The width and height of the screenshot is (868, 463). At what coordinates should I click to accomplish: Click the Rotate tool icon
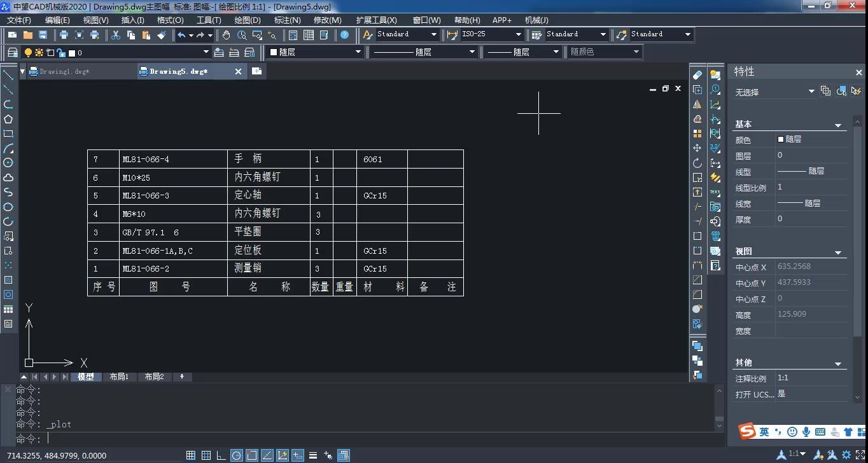(x=697, y=163)
